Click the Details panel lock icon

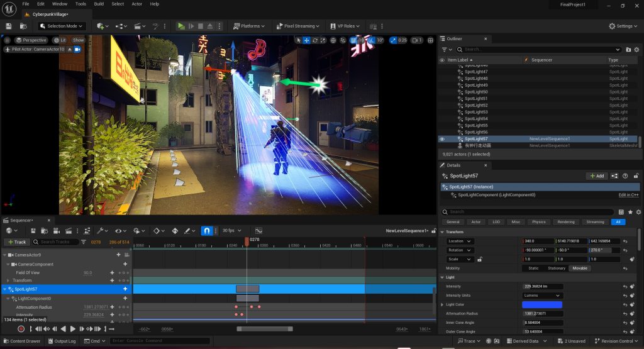coord(636,175)
